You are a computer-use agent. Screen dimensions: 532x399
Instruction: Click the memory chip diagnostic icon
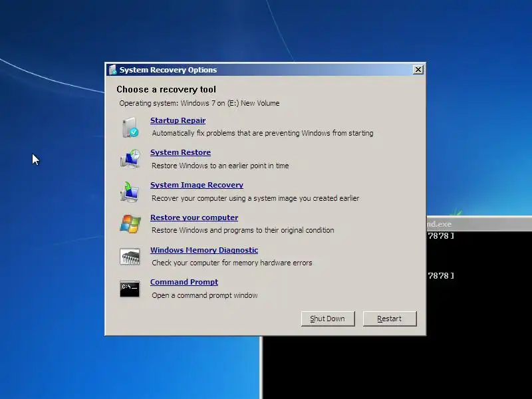(x=130, y=256)
